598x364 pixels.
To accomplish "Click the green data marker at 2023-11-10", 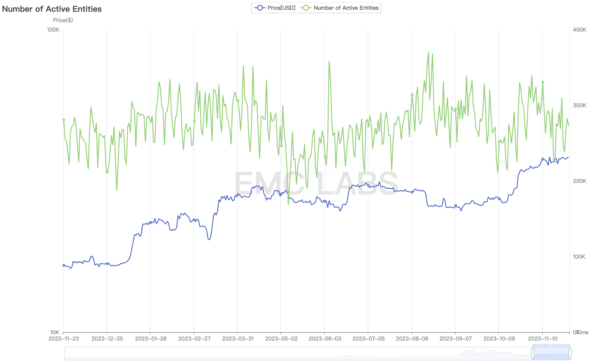I will [543, 82].
